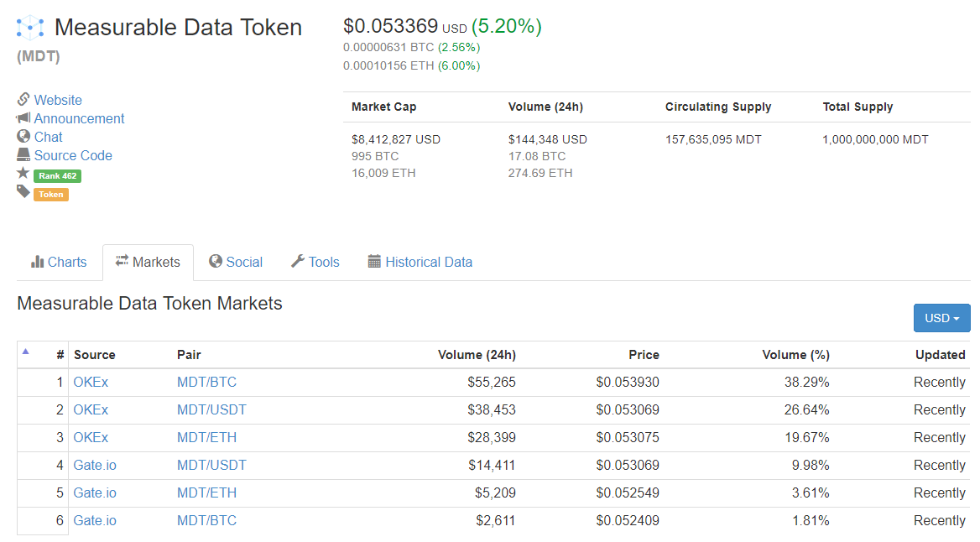980x542 pixels.
Task: Open the USD currency dropdown
Action: pos(942,318)
